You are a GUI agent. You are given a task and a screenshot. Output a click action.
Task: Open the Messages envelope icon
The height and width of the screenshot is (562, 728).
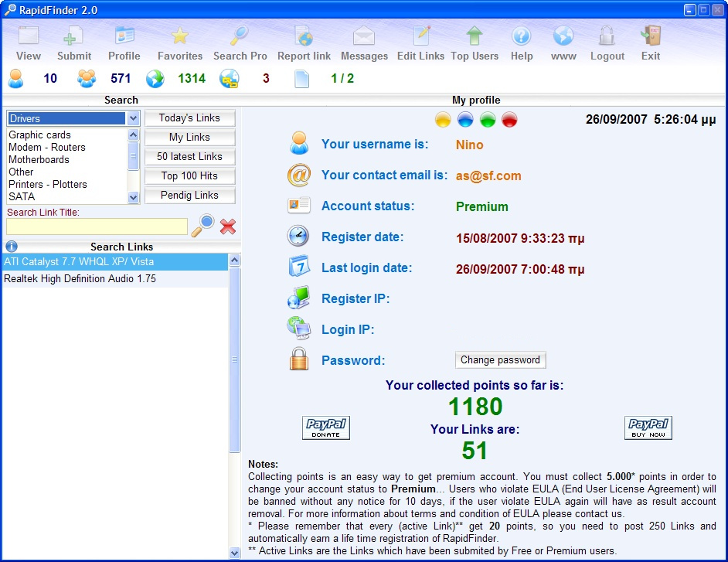pyautogui.click(x=364, y=37)
